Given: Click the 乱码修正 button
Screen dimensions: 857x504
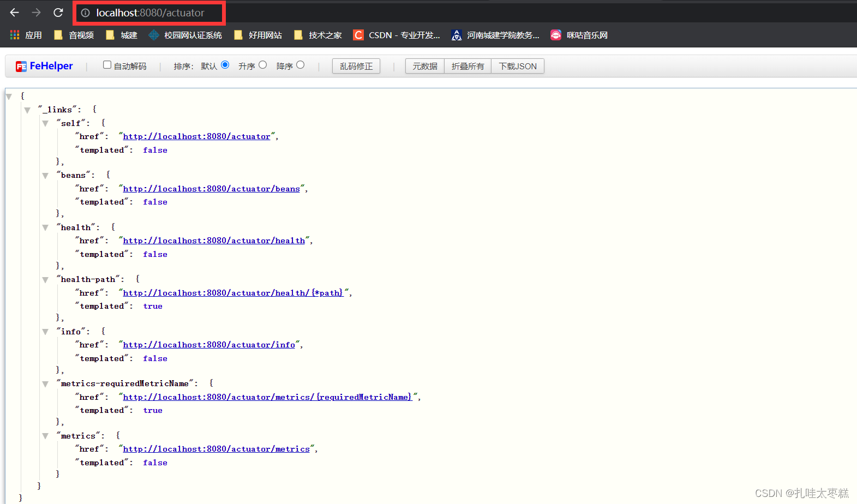Looking at the screenshot, I should coord(356,66).
